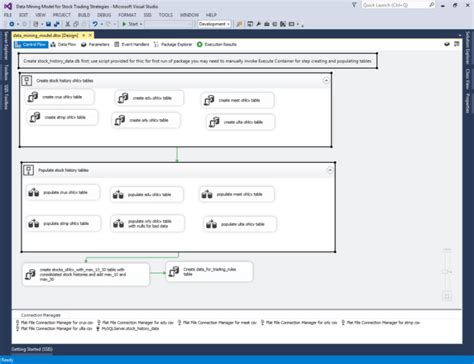Switch to the Execution Results tab
Image resolution: width=474 pixels, height=364 pixels.
pos(217,44)
